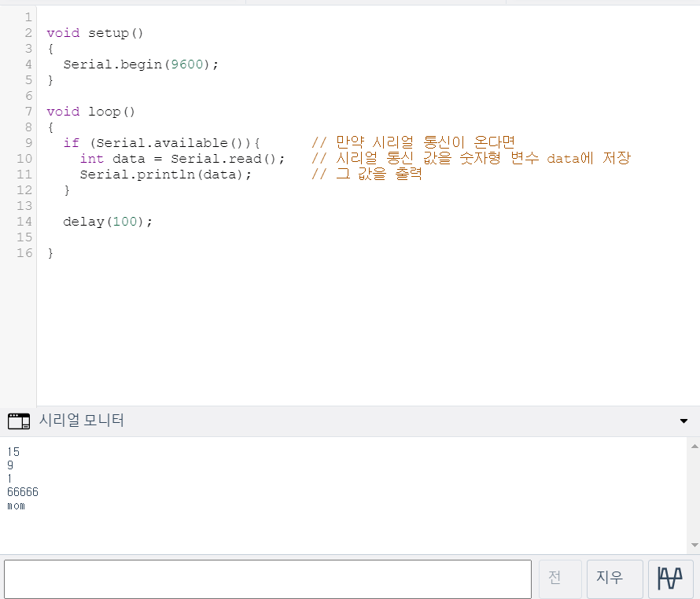
Task: Click output line 66666 in serial monitor
Action: pos(23,492)
